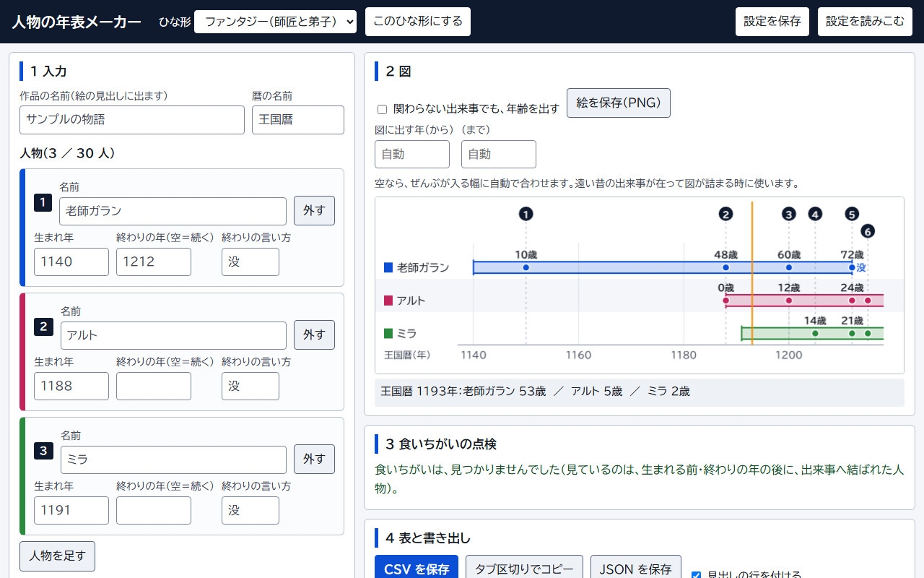Click the 人物の年表メーカー app title

coord(77,22)
